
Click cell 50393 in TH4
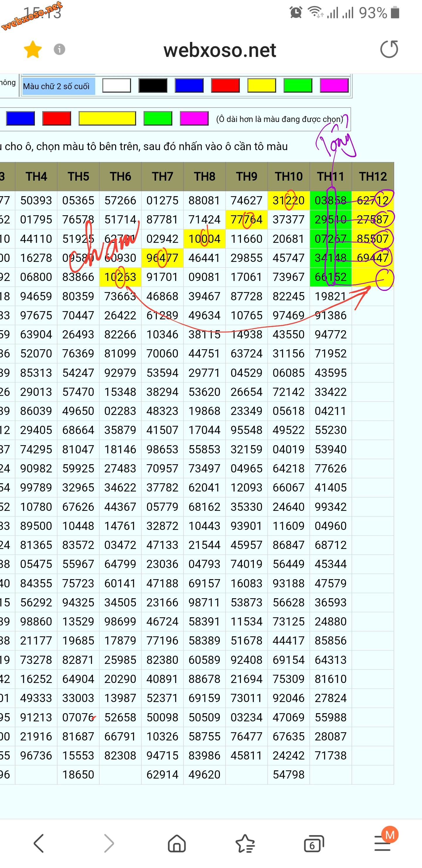click(x=36, y=201)
